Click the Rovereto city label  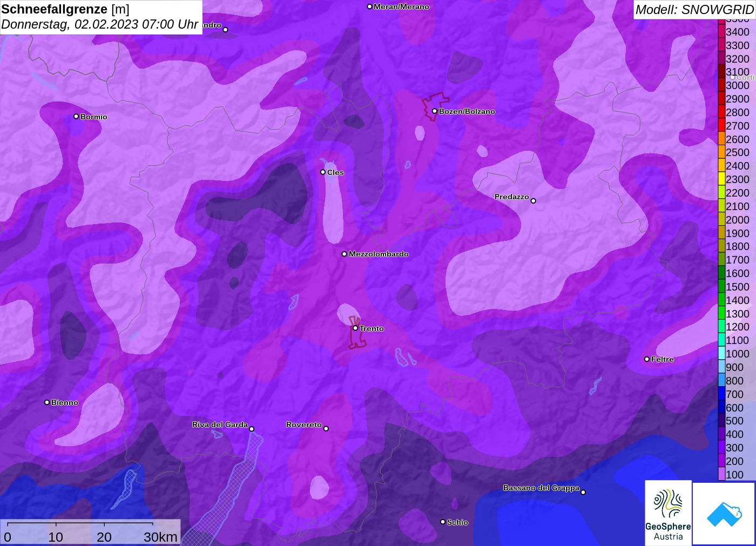pyautogui.click(x=303, y=424)
